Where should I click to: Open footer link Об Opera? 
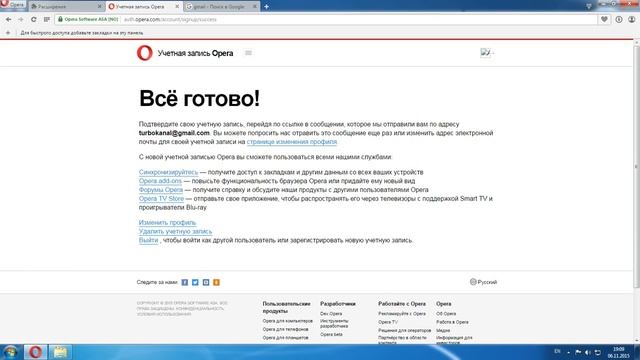446,314
